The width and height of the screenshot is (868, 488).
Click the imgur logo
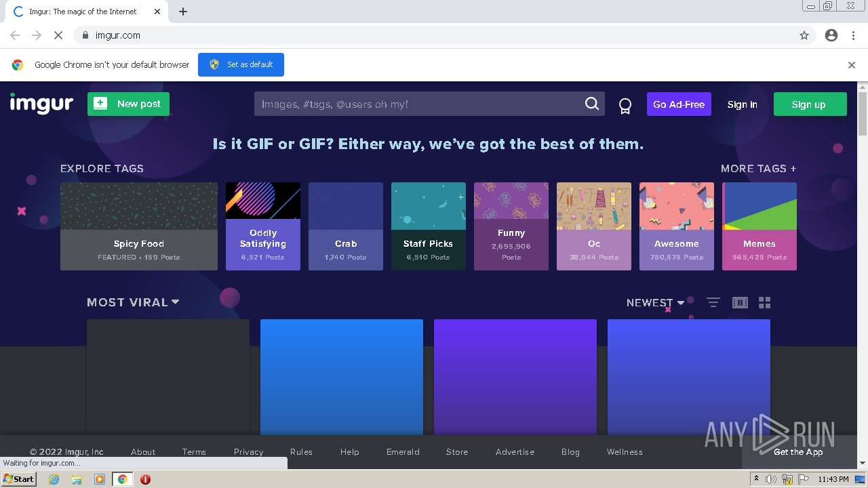[x=41, y=104]
